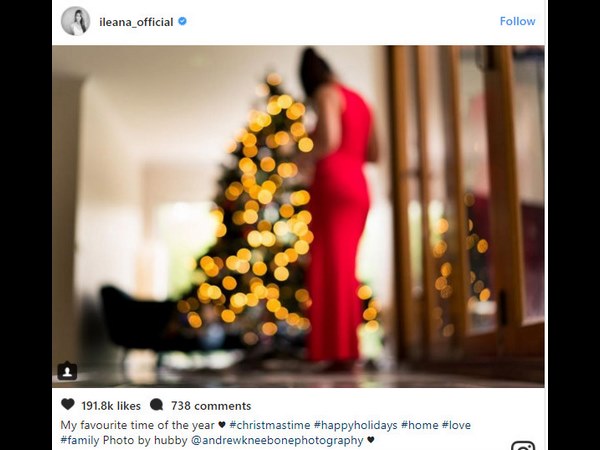Open ileana_official profile picture avatar
The height and width of the screenshot is (450, 600).
(75, 21)
